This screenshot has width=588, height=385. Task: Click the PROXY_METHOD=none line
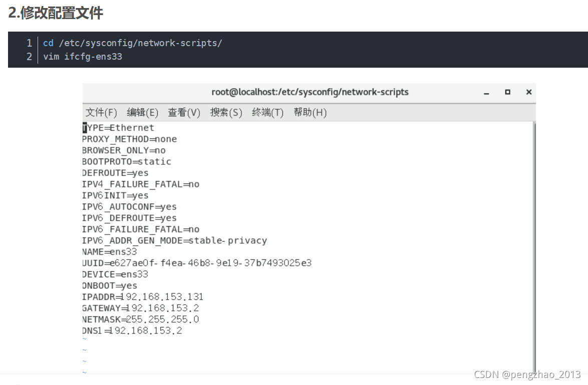(129, 139)
